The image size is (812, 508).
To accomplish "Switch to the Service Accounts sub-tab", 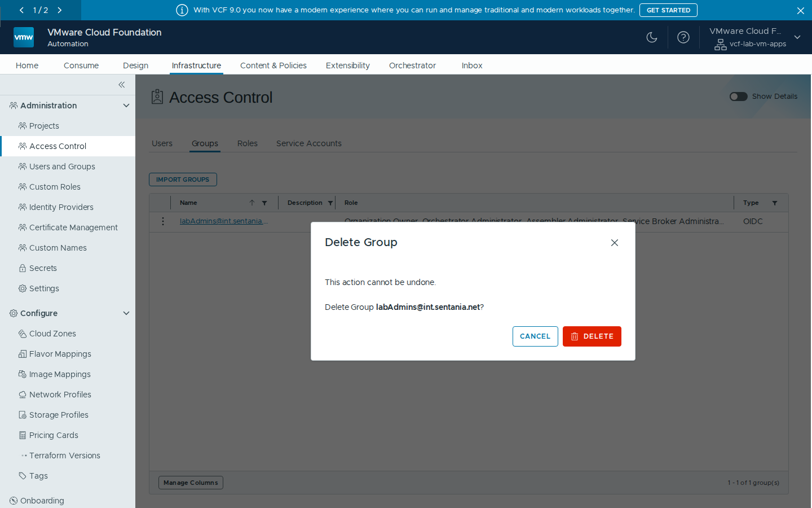I will 309,143.
